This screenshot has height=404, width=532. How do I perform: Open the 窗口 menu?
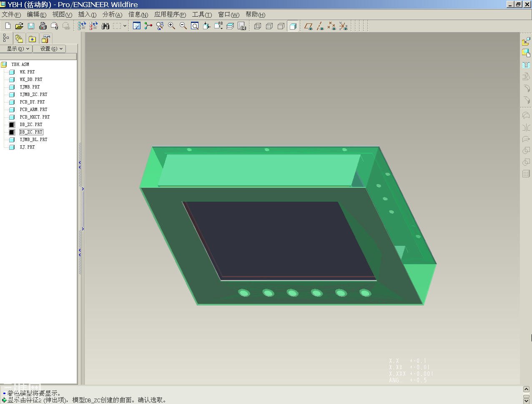[x=228, y=15]
